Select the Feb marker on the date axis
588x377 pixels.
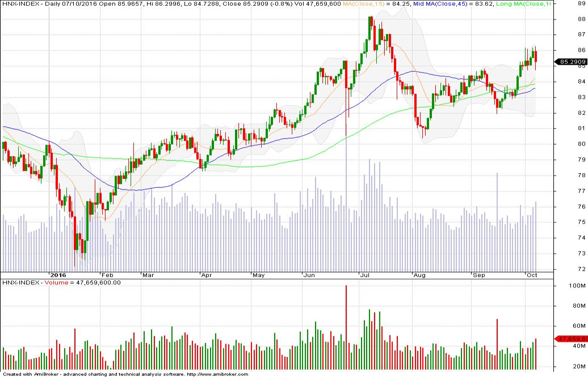[x=107, y=275]
